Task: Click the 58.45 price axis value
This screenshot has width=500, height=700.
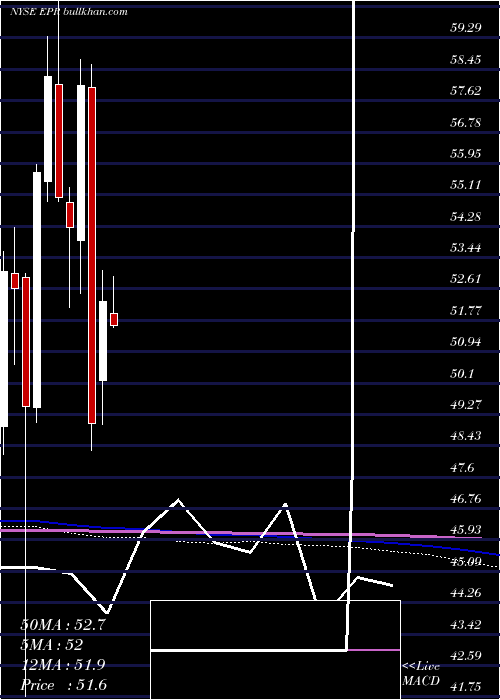Action: coord(466,59)
